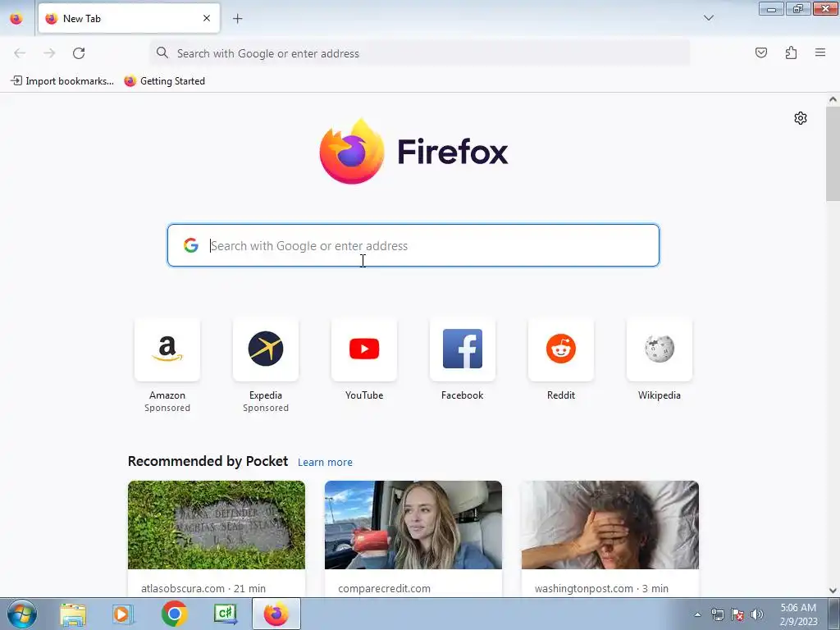The width and height of the screenshot is (840, 630).
Task: Open the volume speaker tray icon
Action: coord(757,615)
